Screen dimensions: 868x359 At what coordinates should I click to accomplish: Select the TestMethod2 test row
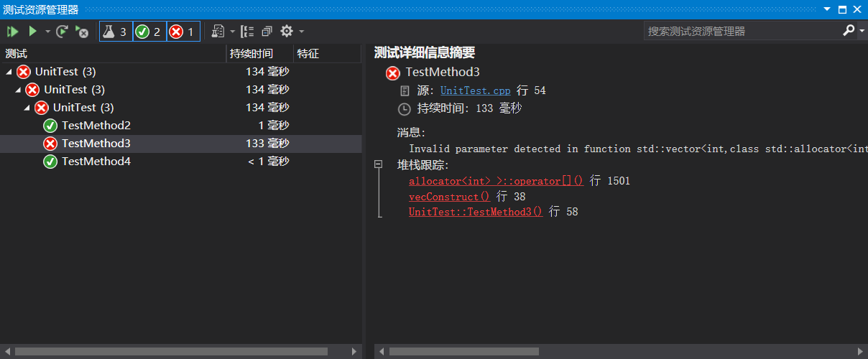coord(180,126)
